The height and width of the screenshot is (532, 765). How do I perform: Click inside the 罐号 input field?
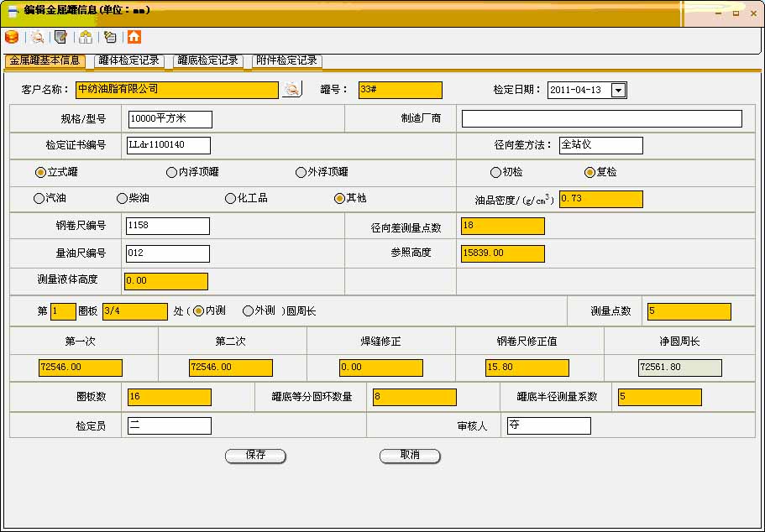399,90
